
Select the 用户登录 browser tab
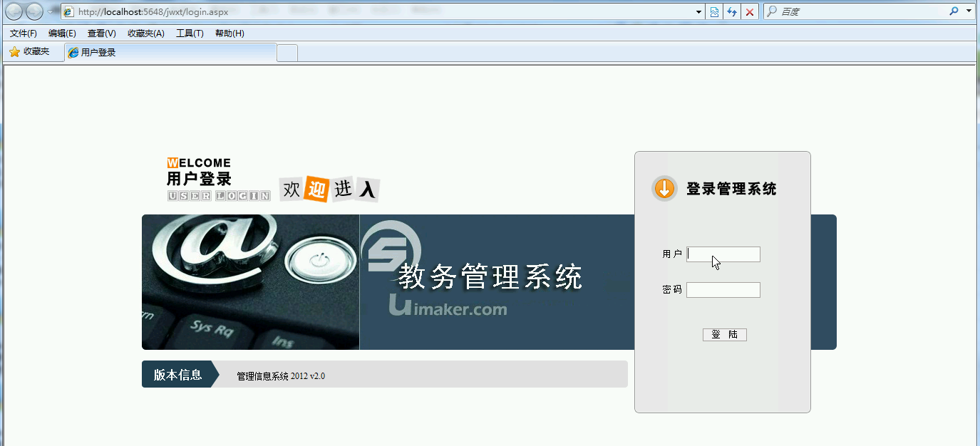pos(170,53)
